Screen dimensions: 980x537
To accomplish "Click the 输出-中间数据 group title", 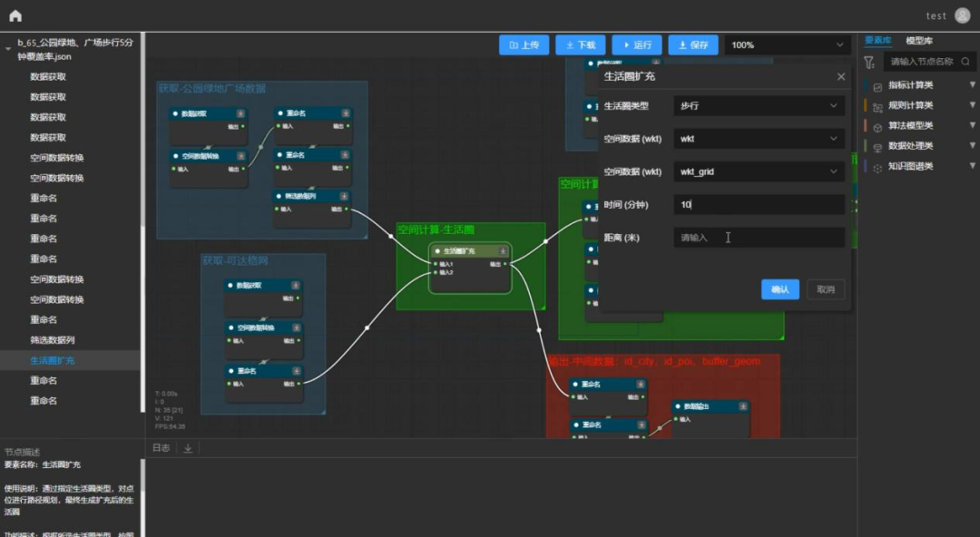I will coord(654,361).
